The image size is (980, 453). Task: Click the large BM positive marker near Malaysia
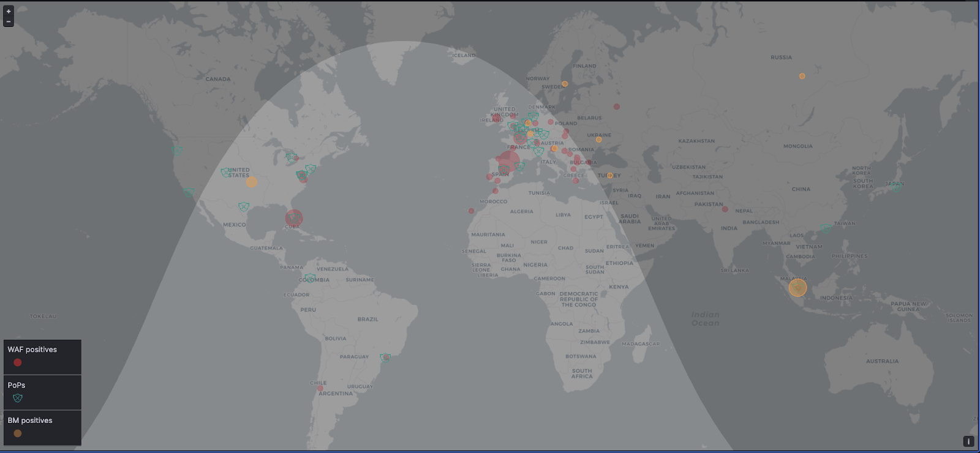tap(797, 287)
